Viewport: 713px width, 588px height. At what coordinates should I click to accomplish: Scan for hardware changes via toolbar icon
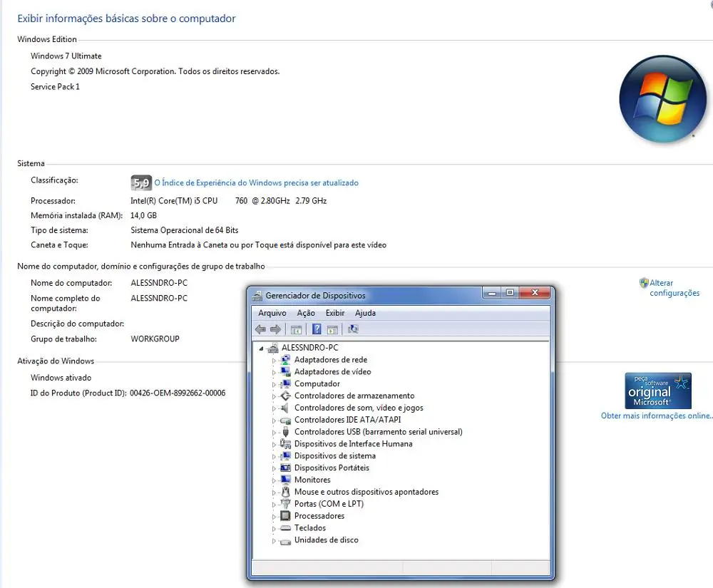(353, 329)
